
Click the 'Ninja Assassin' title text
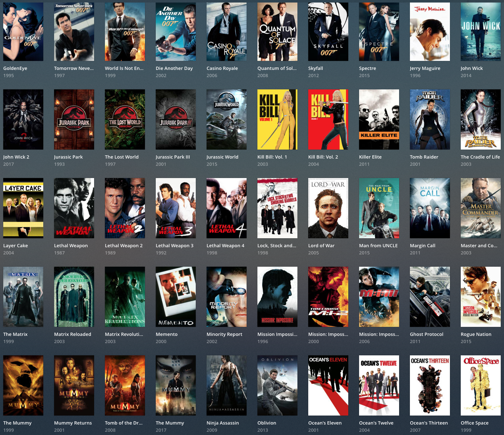click(x=222, y=423)
